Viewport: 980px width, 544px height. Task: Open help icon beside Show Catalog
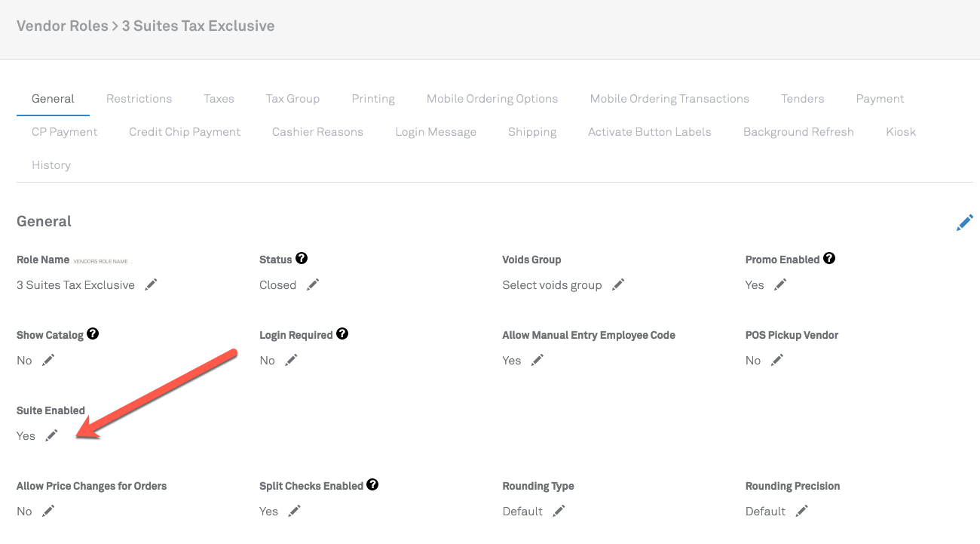pos(93,333)
